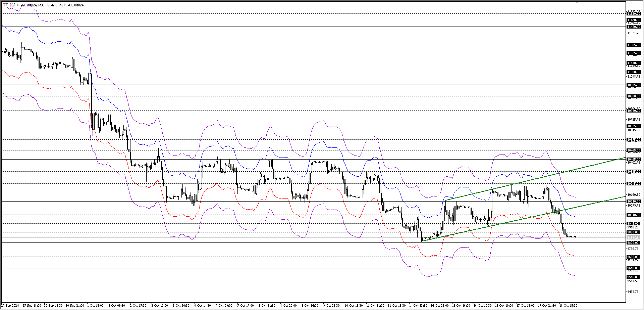
Task: Click the gray current price label 9839.25
Action: pyautogui.click(x=633, y=237)
